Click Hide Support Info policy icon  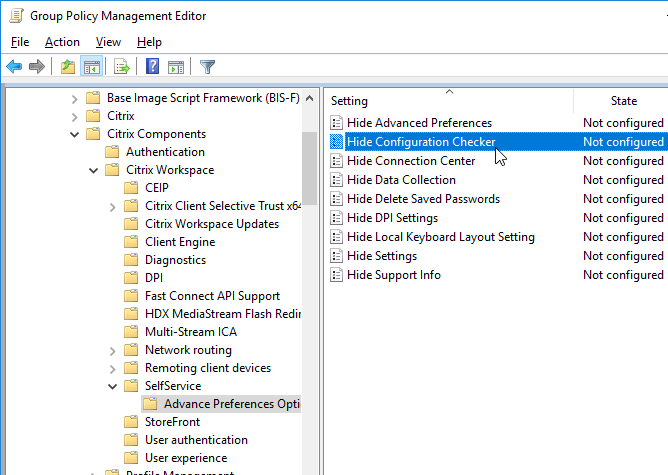coord(337,275)
